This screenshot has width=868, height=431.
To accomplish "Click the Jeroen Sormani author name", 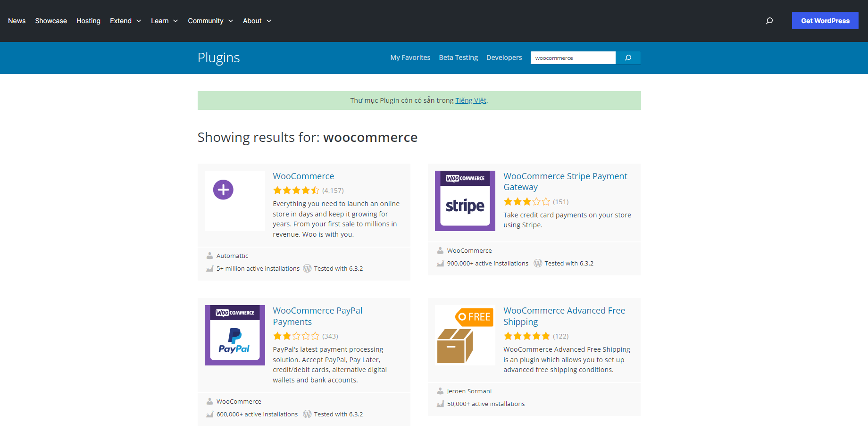I will [x=469, y=391].
